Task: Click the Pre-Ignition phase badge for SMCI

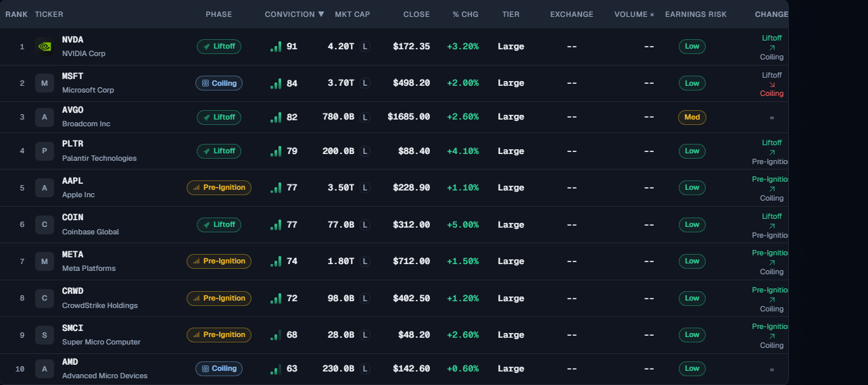Action: [x=219, y=335]
